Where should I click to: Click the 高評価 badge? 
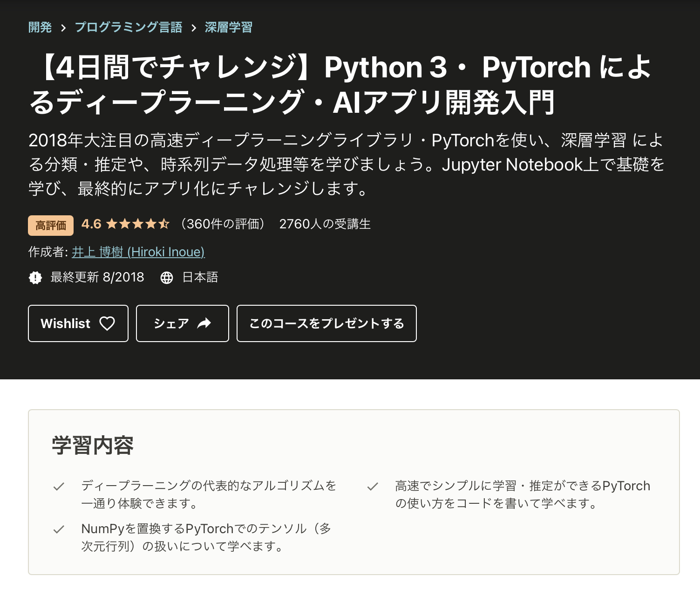pyautogui.click(x=51, y=226)
